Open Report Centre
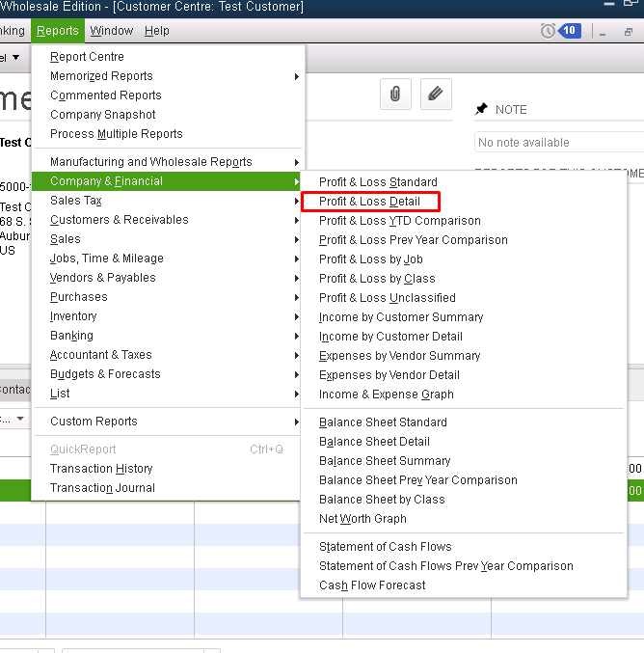The height and width of the screenshot is (653, 644). coord(87,57)
